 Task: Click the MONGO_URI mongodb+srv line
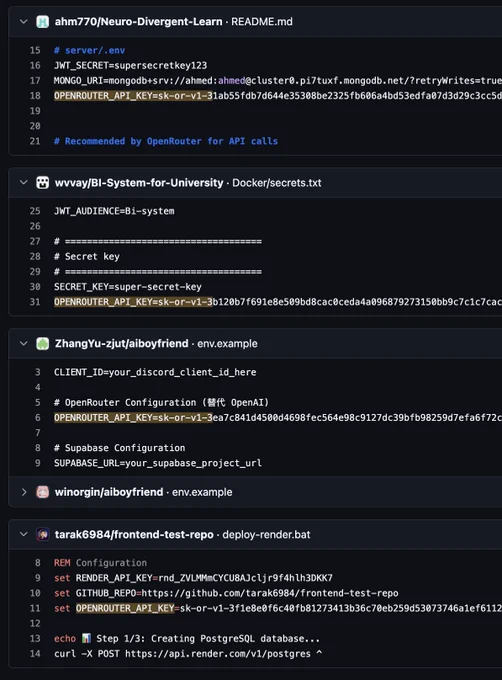tap(277, 81)
